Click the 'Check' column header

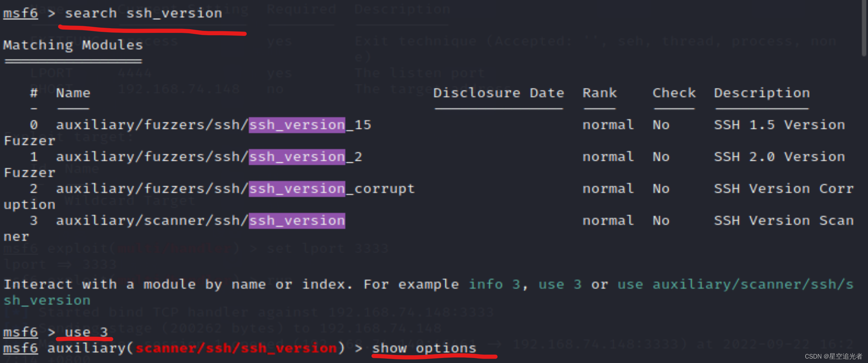pos(674,93)
